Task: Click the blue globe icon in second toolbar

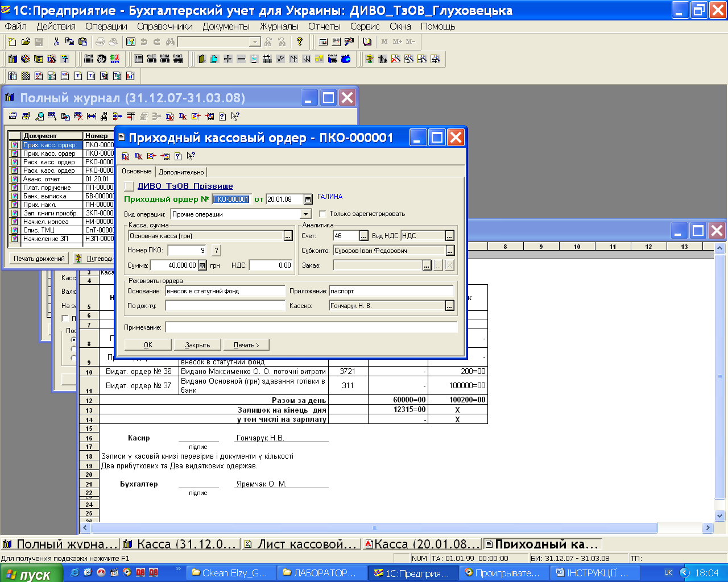Action: 346,59
